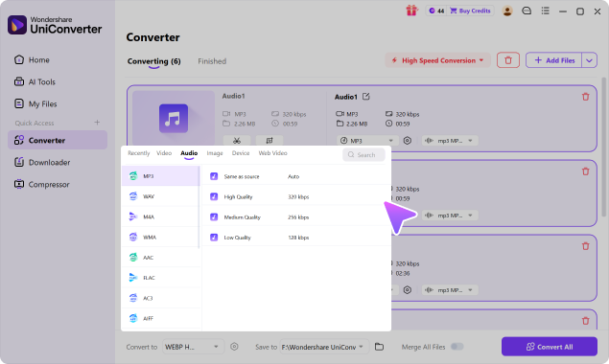Viewport: 609px width, 364px height.
Task: Select AC3 format in the list
Action: [160, 298]
